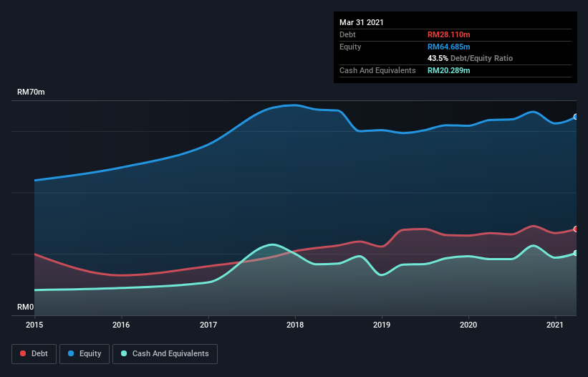The width and height of the screenshot is (588, 377).
Task: Click the RM28.110m debt value
Action: pos(449,34)
